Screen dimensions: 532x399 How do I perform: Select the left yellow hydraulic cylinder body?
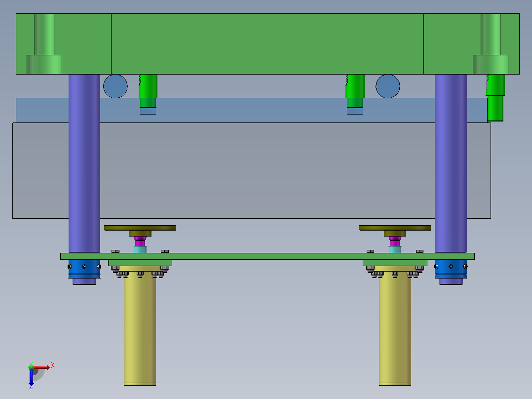tap(140, 328)
